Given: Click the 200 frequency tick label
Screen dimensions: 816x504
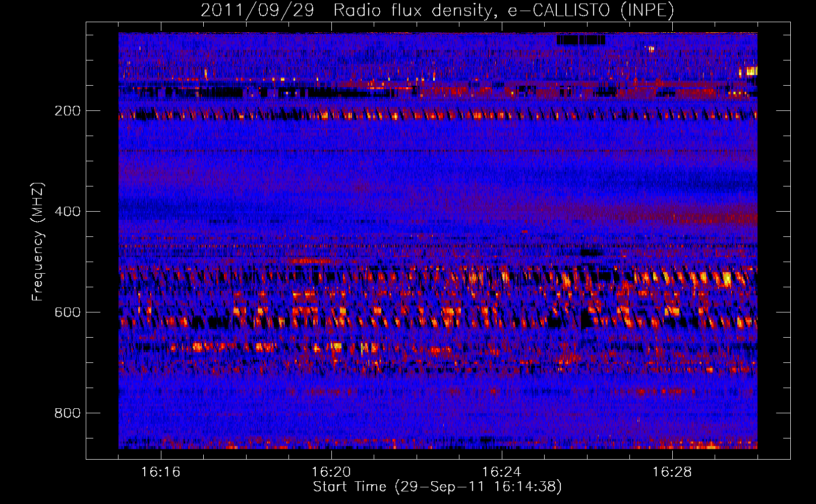Looking at the screenshot, I should [x=68, y=111].
